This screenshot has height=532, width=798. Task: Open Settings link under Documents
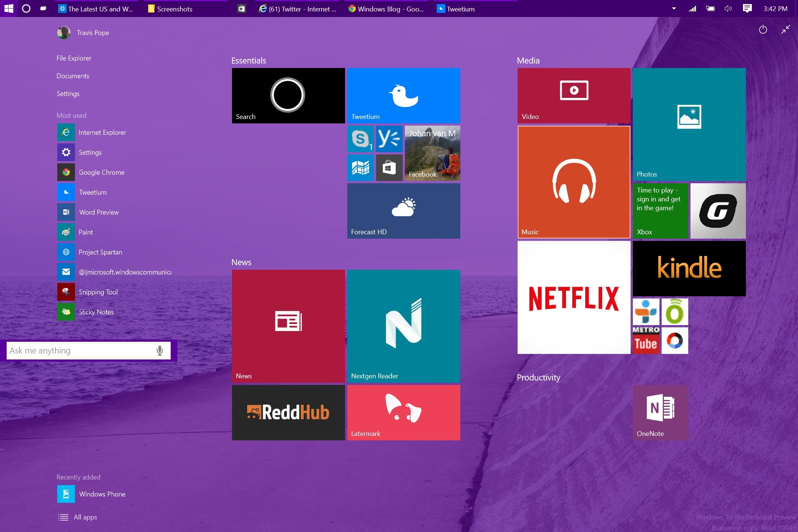[x=68, y=94]
